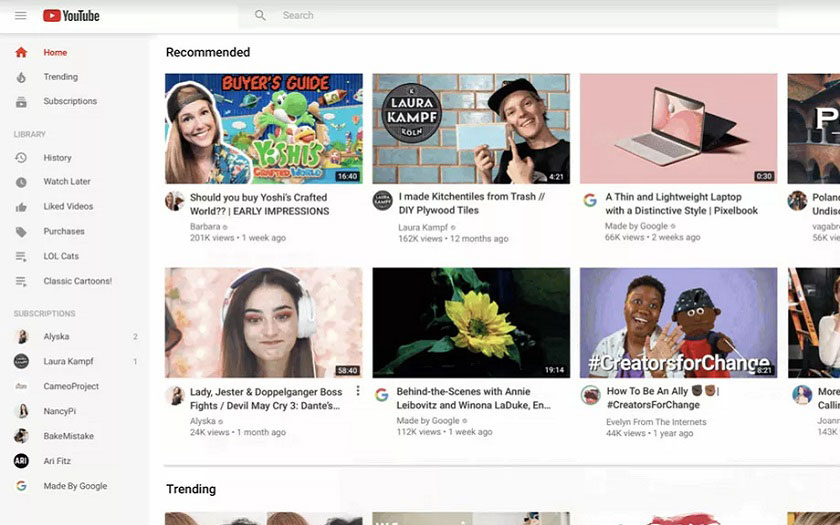Click the Trending flame icon
The image size is (840, 525).
click(x=21, y=77)
